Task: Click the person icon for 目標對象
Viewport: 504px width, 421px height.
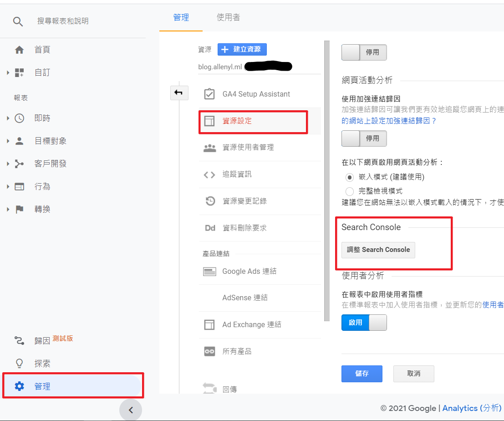Action: tap(19, 141)
